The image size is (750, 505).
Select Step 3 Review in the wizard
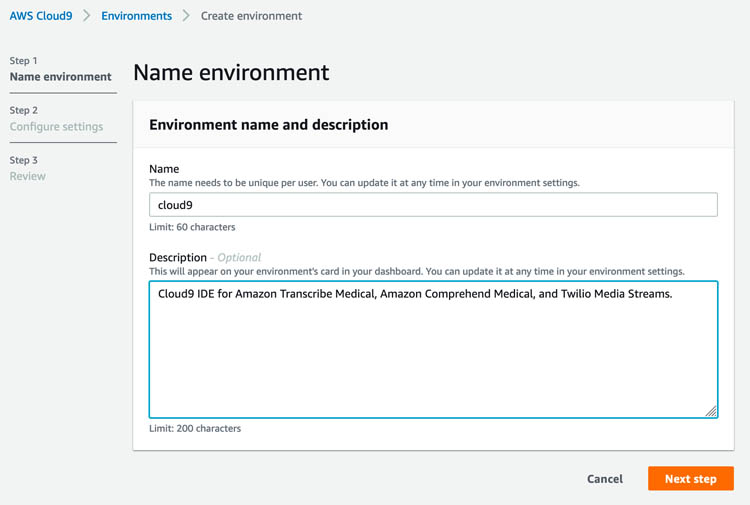click(x=28, y=168)
